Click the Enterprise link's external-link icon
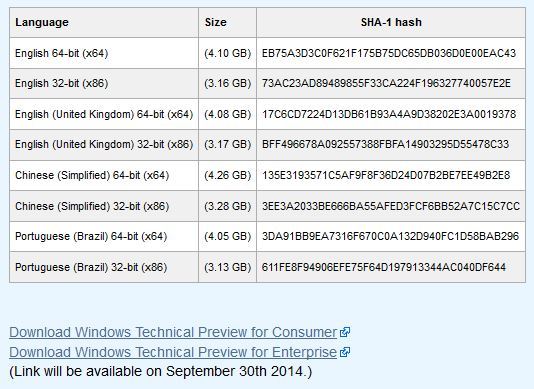Screen dimensions: 534x389 click(345, 352)
